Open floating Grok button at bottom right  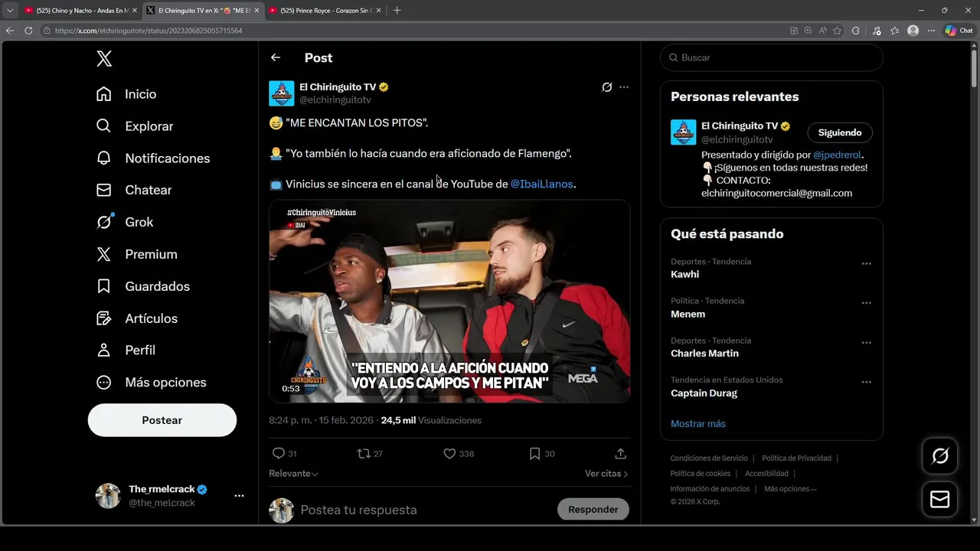click(x=939, y=457)
